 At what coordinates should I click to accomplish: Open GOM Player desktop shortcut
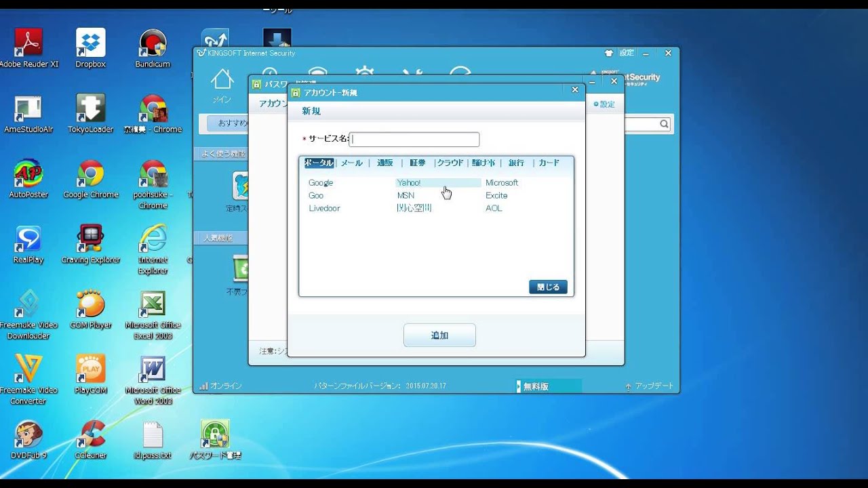click(90, 308)
